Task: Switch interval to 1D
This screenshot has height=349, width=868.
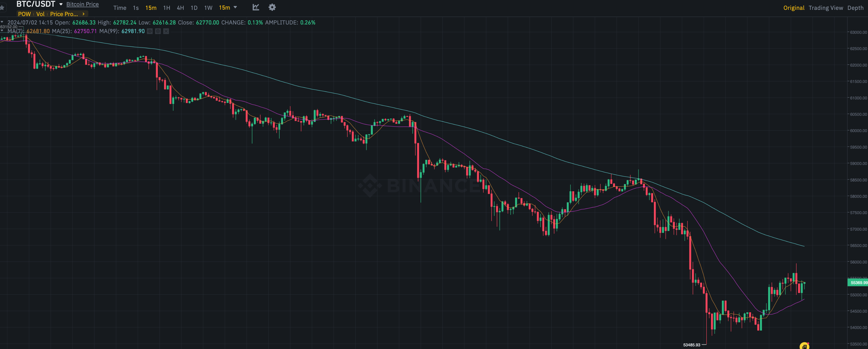Action: click(x=194, y=8)
